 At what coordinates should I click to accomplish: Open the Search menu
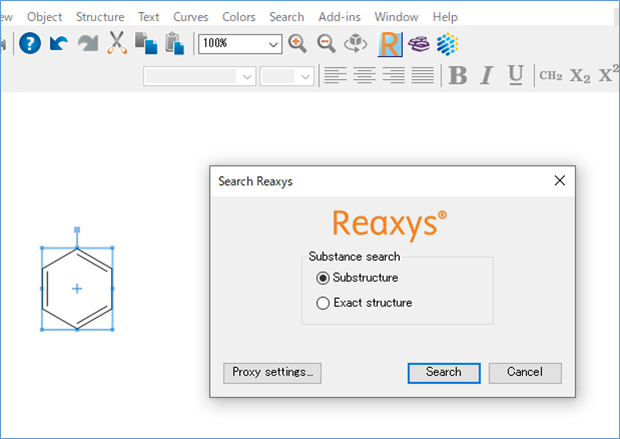pos(287,17)
